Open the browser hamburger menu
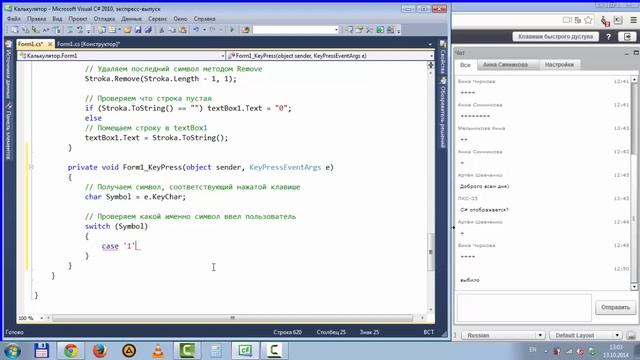 coord(633,20)
